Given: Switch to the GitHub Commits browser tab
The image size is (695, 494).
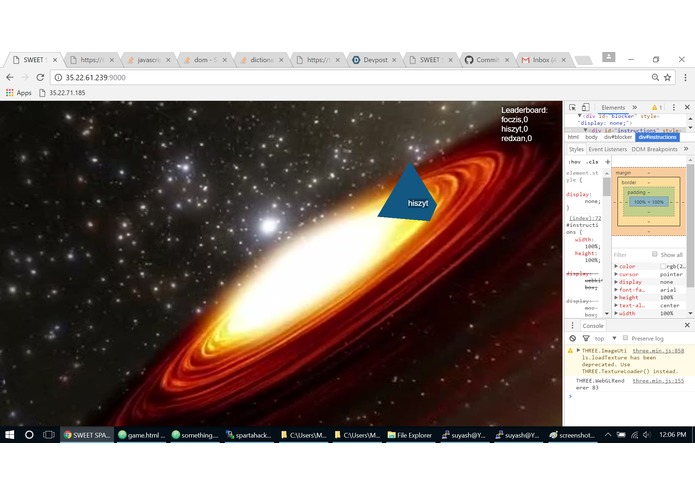Looking at the screenshot, I should click(487, 60).
